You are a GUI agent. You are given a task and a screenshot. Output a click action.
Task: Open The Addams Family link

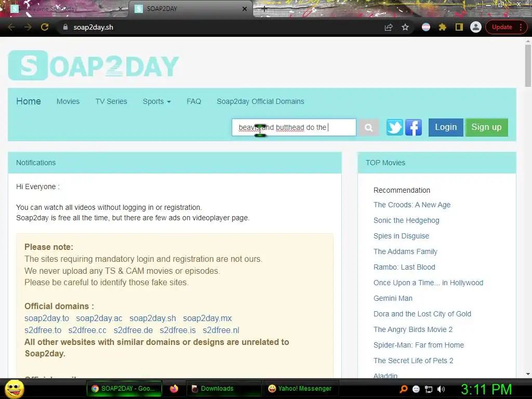405,252
